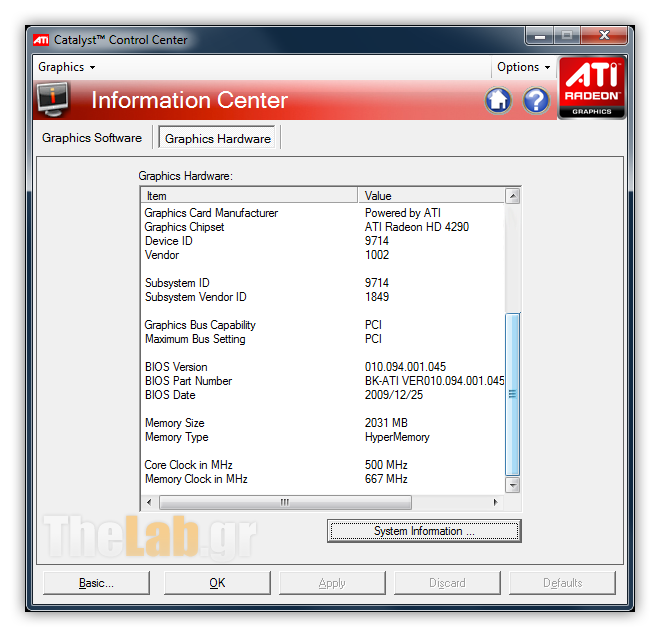Click the Discard button
Viewport: 660px width, 637px height.
[447, 583]
